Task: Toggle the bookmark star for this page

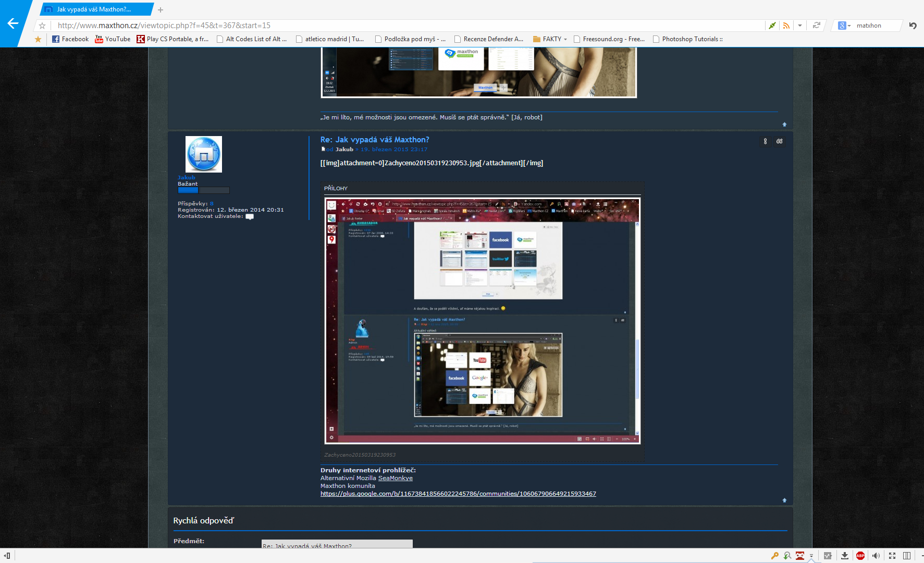Action: pos(42,26)
